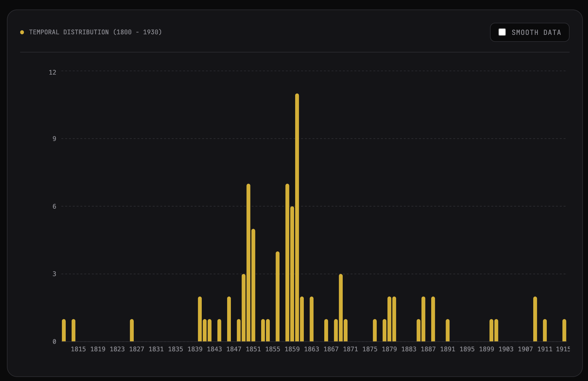Click the last bar above 1915
This screenshot has width=588, height=381.
[564, 331]
